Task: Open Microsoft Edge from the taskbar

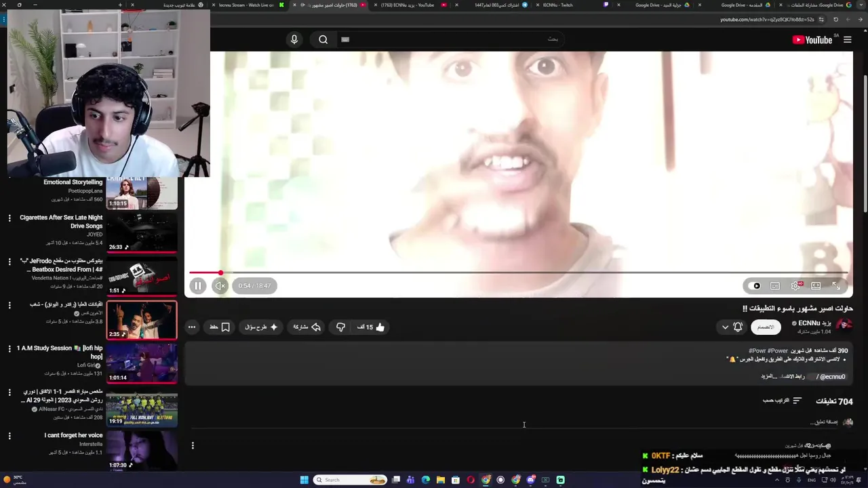Action: pyautogui.click(x=426, y=480)
